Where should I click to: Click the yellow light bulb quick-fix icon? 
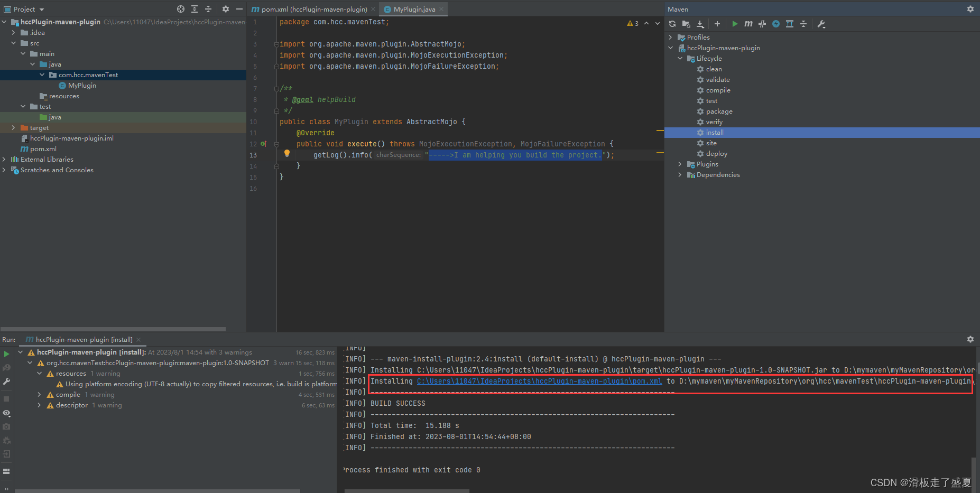pyautogui.click(x=287, y=153)
